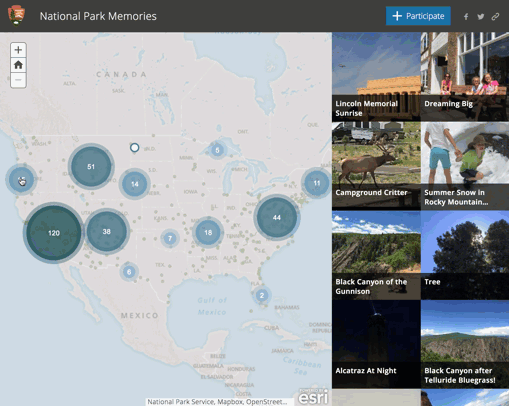This screenshot has width=509, height=406.
Task: Open Lincoln Memorial Sunrise photo
Action: (376, 77)
